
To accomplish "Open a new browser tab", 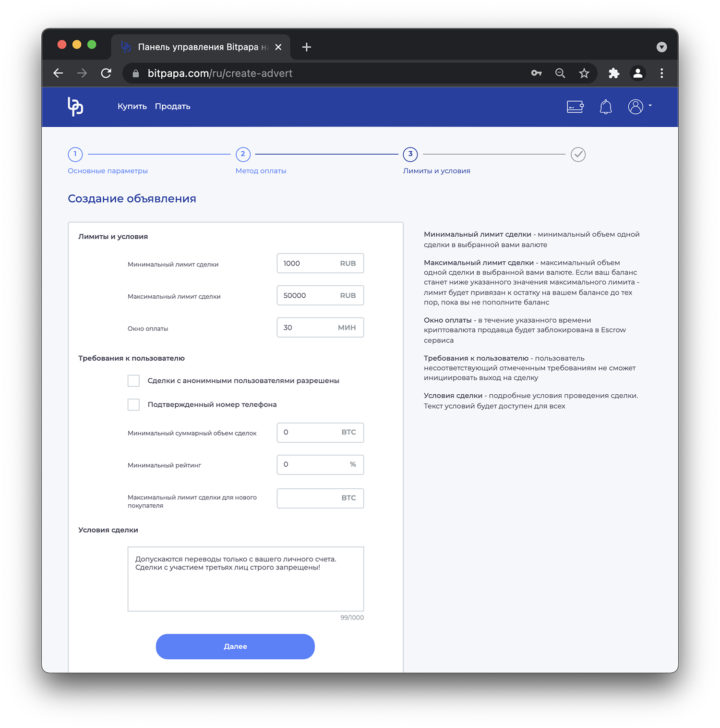I will point(307,47).
